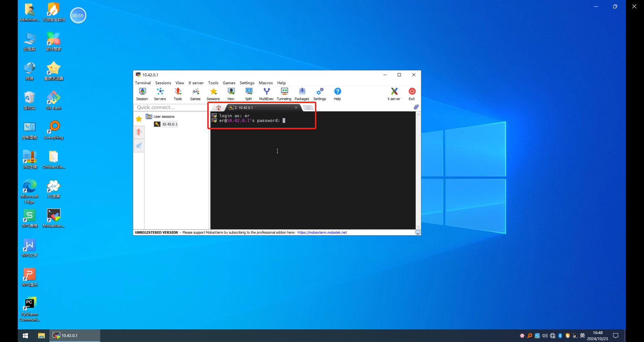The height and width of the screenshot is (342, 644).
Task: Click the UNREGISTERED VERSION status text
Action: point(156,232)
